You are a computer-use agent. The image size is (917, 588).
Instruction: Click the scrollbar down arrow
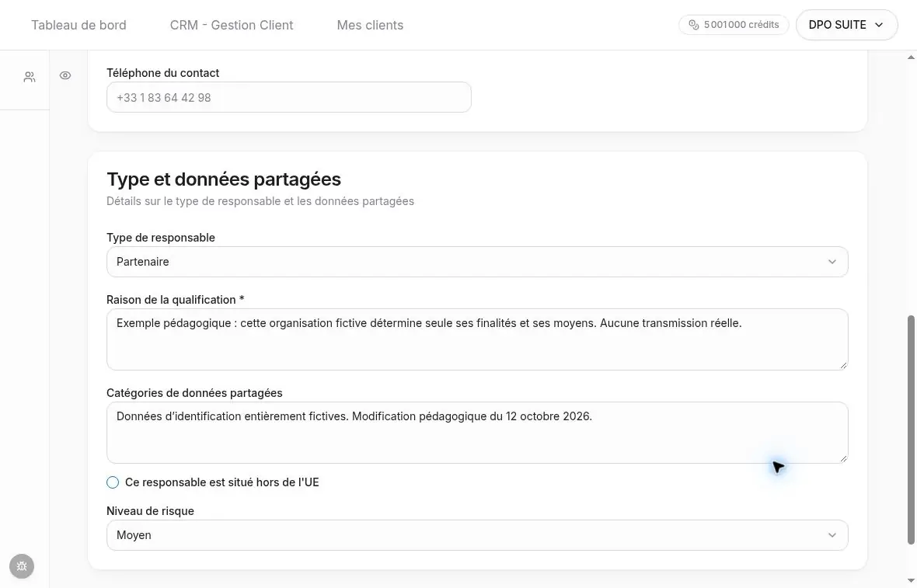click(911, 580)
